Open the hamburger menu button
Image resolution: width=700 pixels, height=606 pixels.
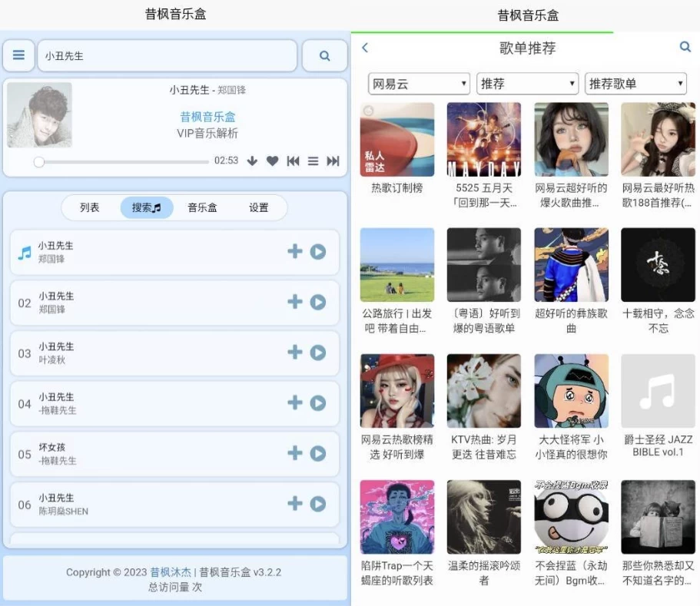(x=18, y=55)
